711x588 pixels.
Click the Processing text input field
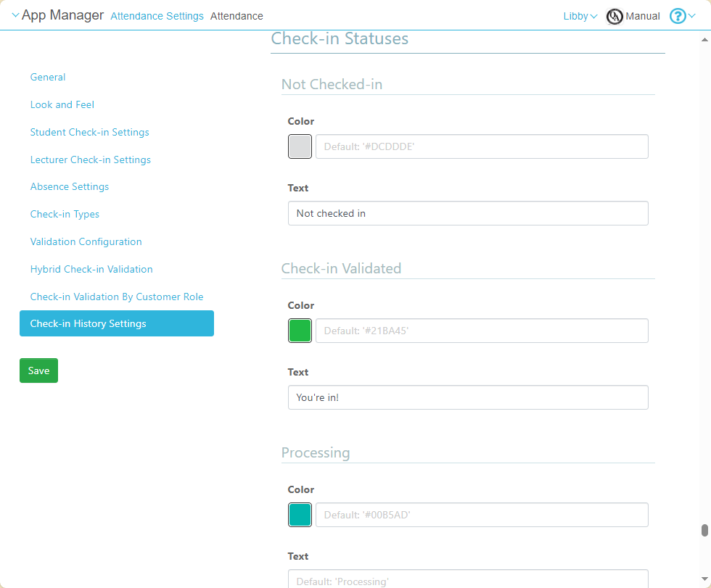[468, 579]
